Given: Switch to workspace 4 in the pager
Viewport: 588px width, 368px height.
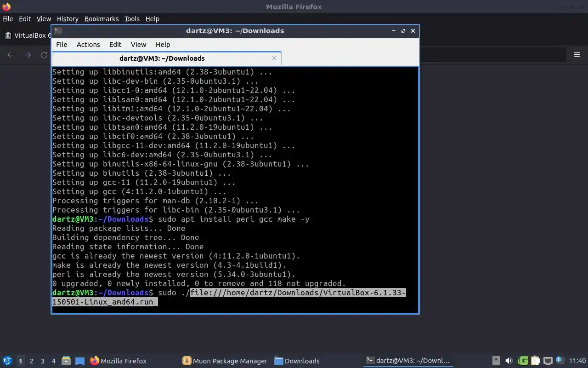Looking at the screenshot, I should coord(53,361).
